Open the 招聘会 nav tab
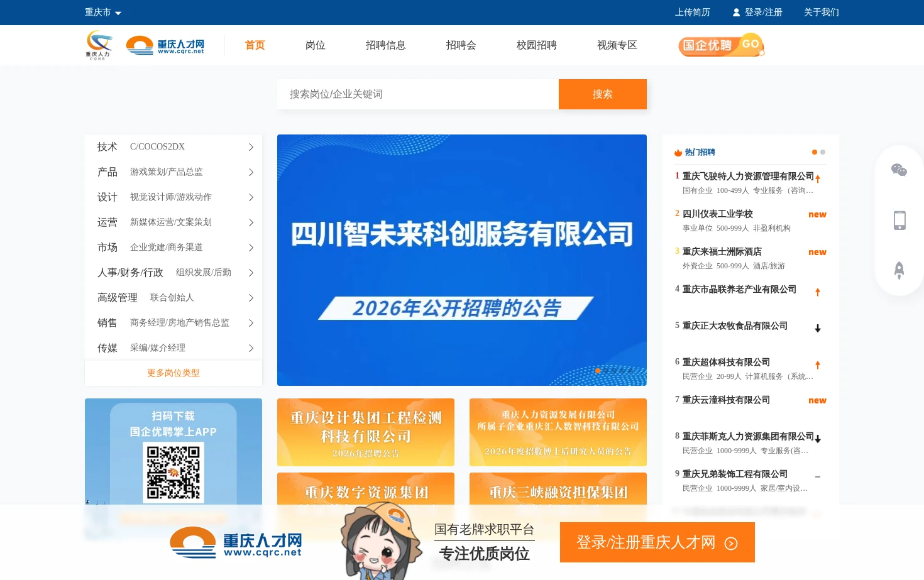 click(x=461, y=45)
